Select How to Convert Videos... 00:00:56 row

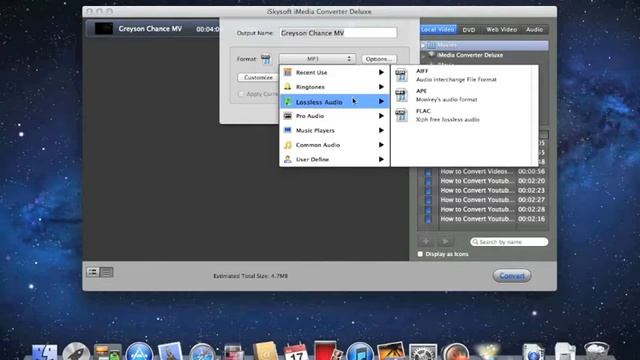(x=484, y=171)
